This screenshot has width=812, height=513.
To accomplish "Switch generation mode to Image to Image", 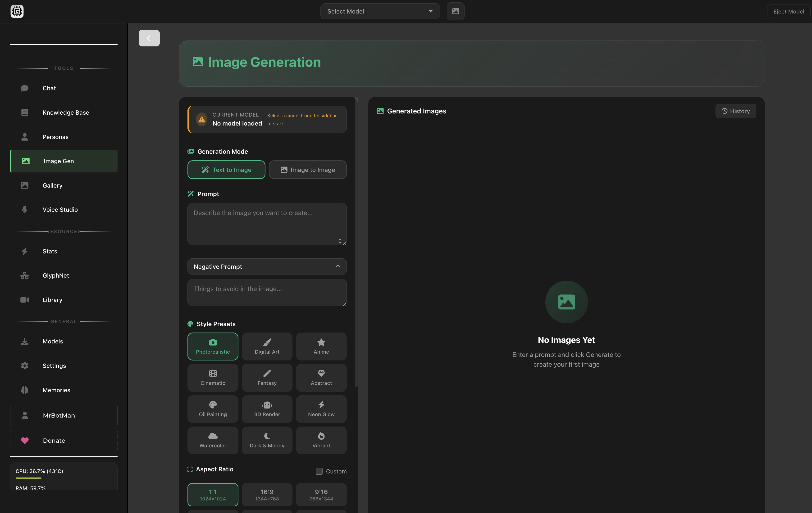I will coord(308,170).
